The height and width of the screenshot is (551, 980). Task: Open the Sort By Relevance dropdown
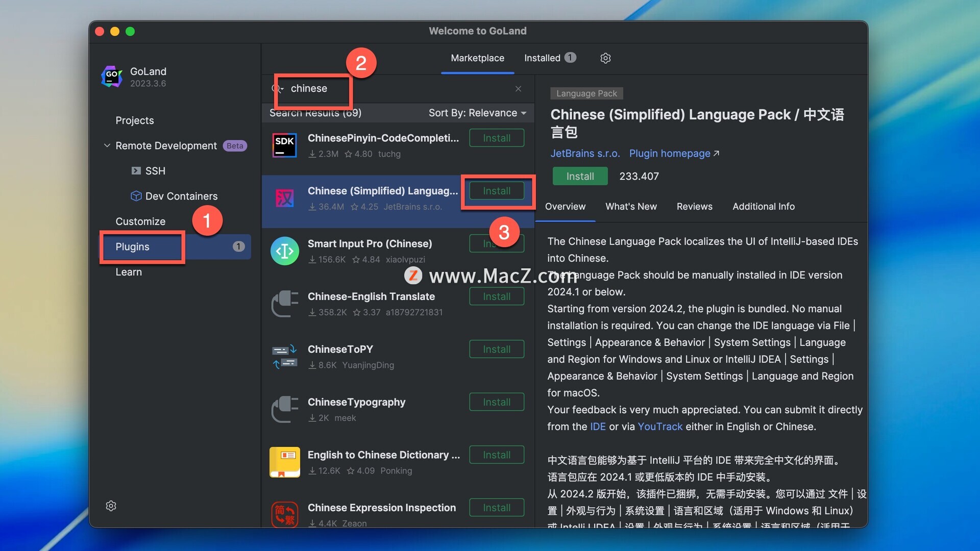pos(477,113)
